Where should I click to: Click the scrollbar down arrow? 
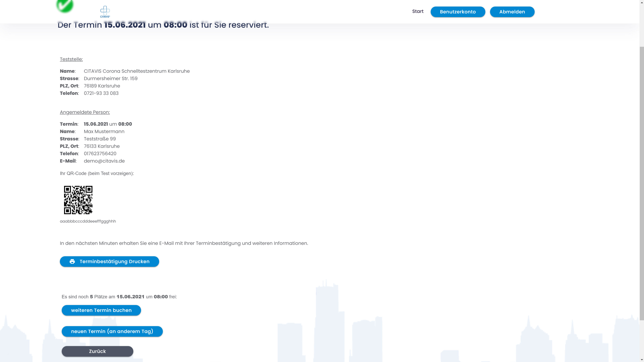coord(641,359)
